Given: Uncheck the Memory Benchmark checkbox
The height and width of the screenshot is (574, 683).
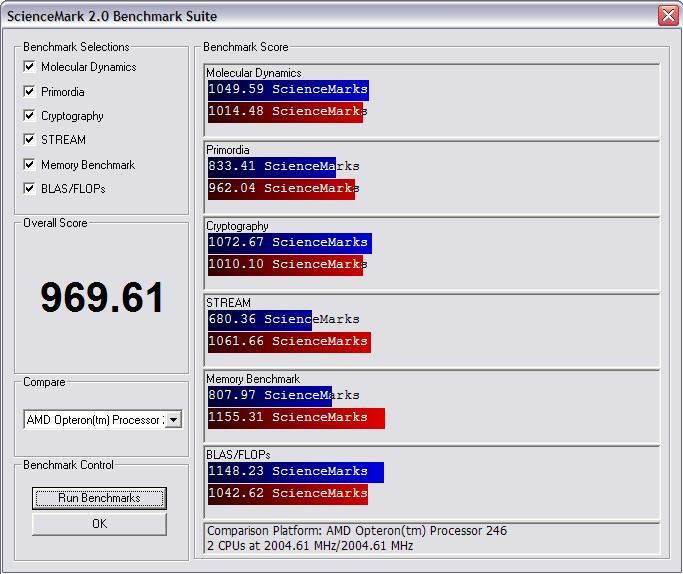Looking at the screenshot, I should (30, 165).
